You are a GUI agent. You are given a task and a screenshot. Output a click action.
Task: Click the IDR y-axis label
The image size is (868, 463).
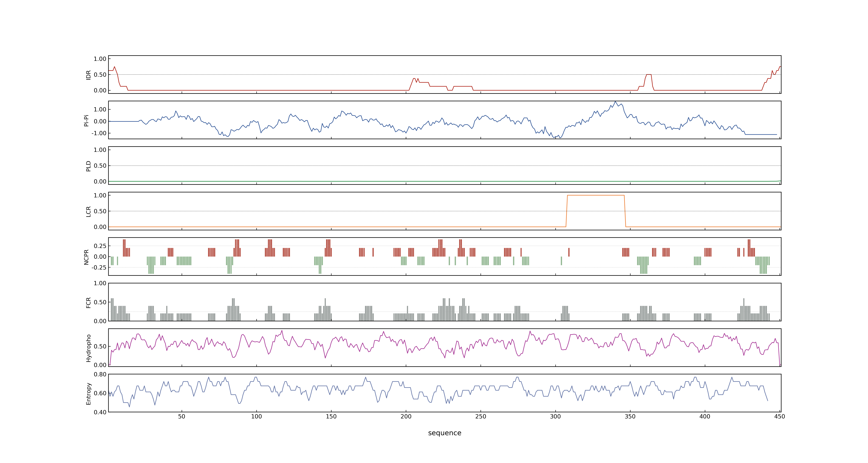pyautogui.click(x=88, y=75)
